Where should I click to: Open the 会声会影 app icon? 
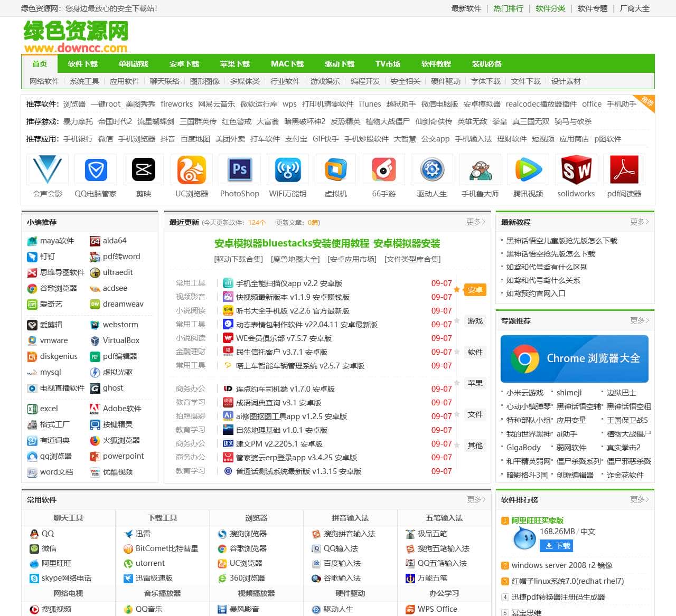click(x=48, y=169)
